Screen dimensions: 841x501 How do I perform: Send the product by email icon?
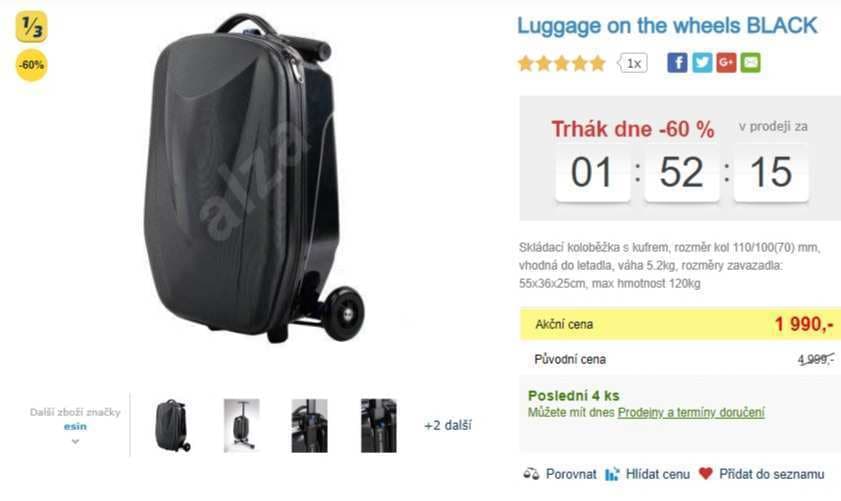pos(750,63)
